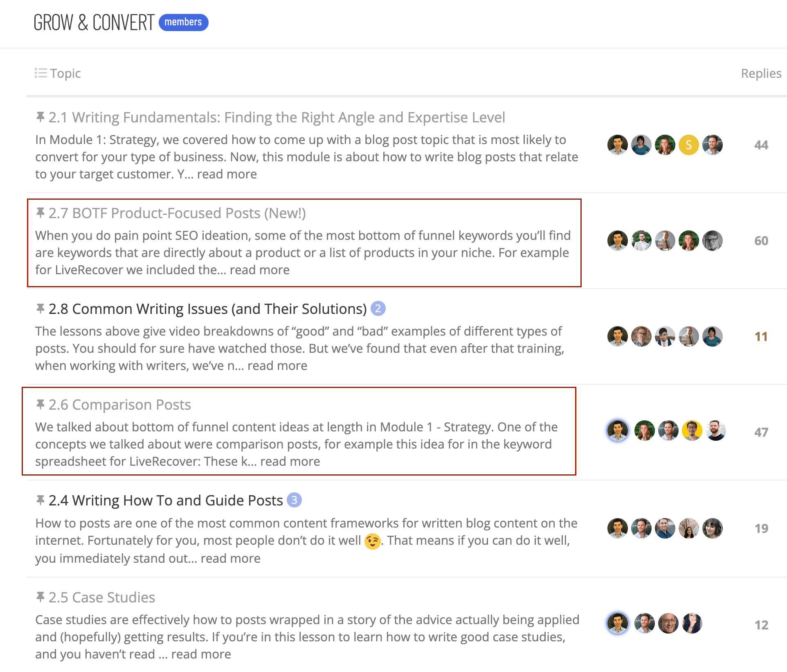Click the pin icon beside 2.1 Writing Fundamentals

coord(40,117)
